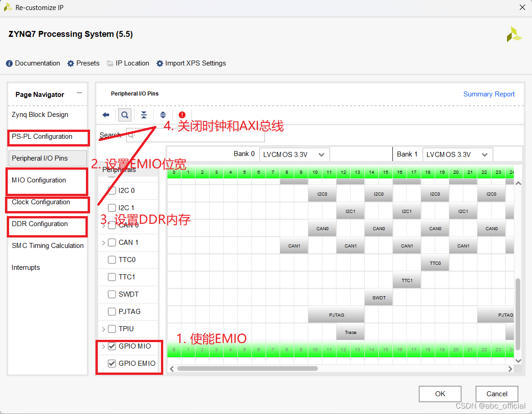Click top green pin header 16
Screen dimensions: 532x414
point(400,172)
